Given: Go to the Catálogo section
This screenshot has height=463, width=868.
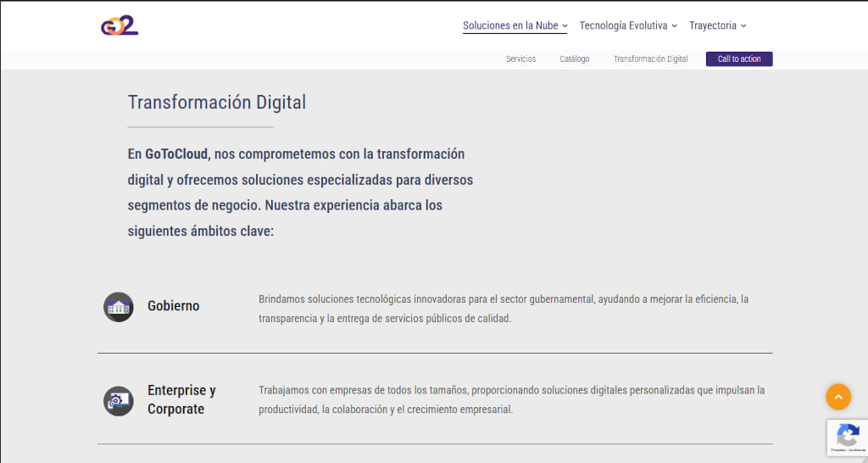Looking at the screenshot, I should point(574,59).
